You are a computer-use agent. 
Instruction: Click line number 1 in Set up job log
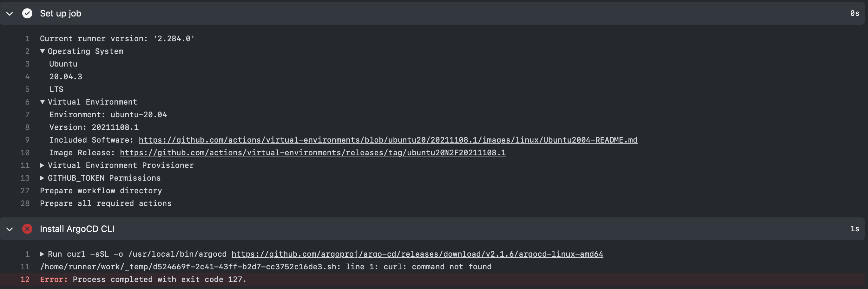coord(27,38)
